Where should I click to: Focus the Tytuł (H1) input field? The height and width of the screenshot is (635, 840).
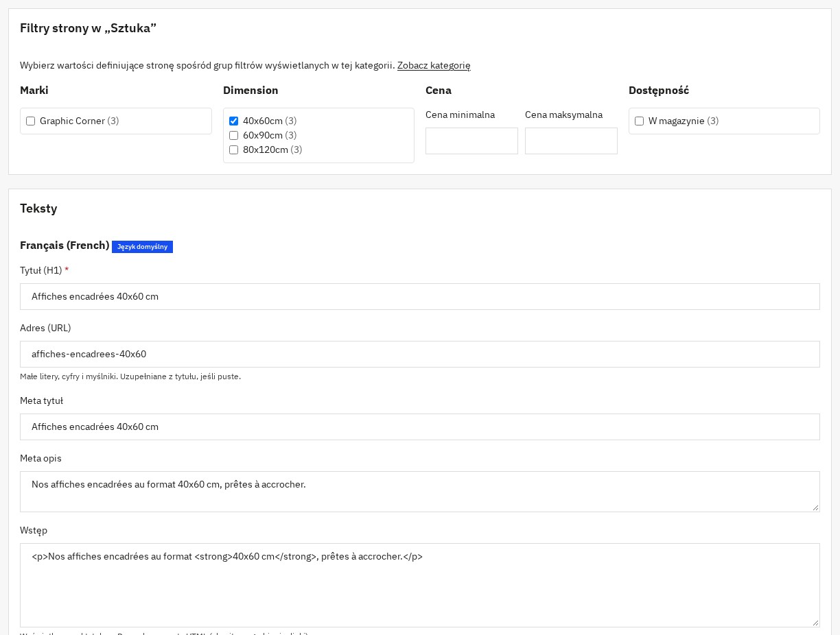coord(420,296)
